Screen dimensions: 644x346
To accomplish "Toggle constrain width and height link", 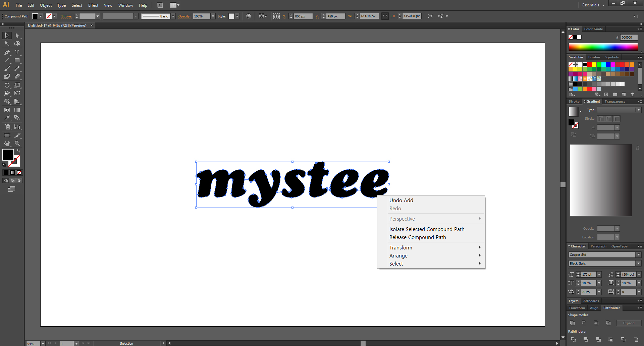I will 385,16.
